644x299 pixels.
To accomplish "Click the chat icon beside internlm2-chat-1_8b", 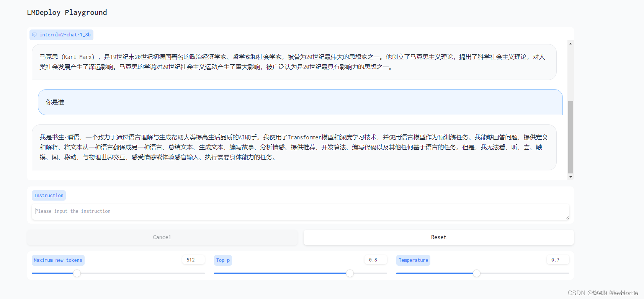I will 34,35.
